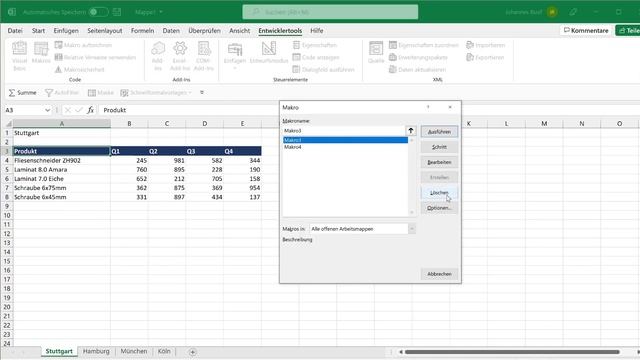Switch to the Köln sheet tab
The height and width of the screenshot is (360, 640).
pyautogui.click(x=164, y=351)
